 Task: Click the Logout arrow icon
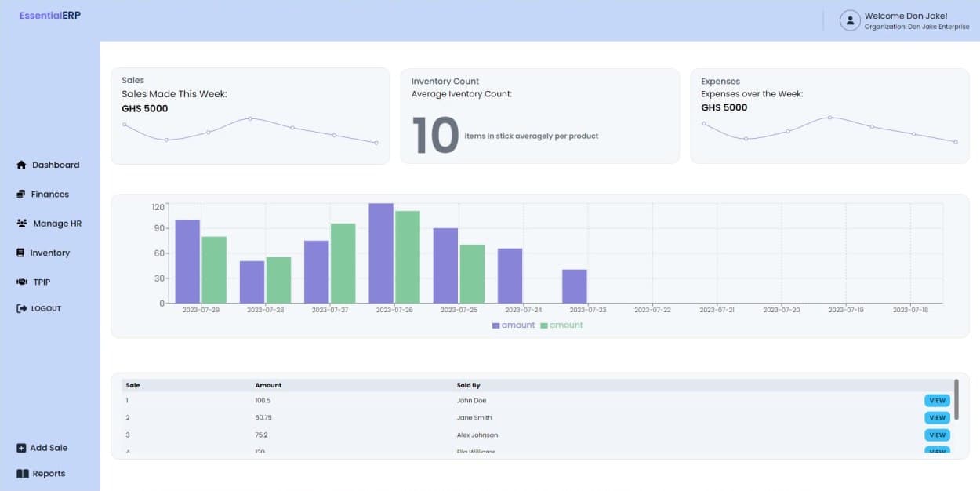tap(21, 309)
